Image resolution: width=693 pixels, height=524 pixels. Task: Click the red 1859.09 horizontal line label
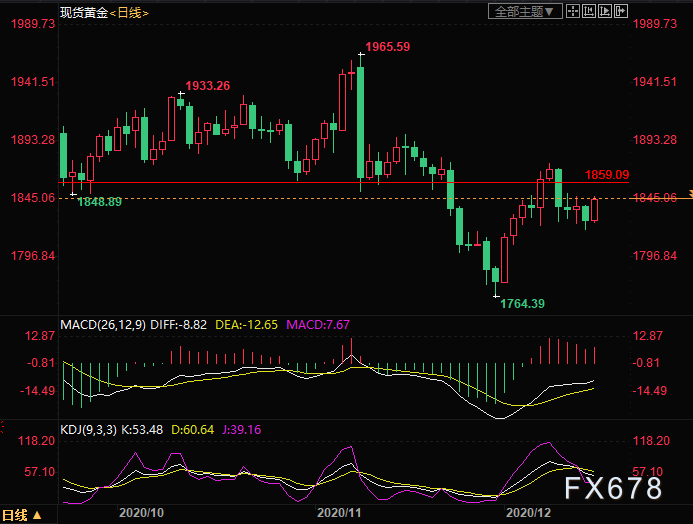click(607, 175)
